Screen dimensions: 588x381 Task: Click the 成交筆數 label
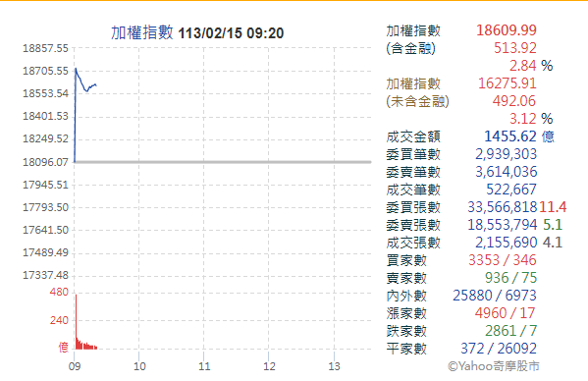413,190
